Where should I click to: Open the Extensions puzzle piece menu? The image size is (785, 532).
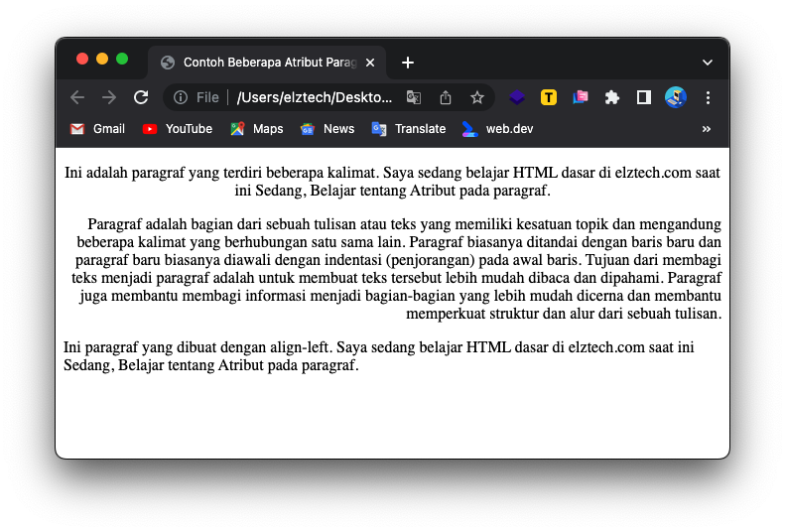(612, 97)
